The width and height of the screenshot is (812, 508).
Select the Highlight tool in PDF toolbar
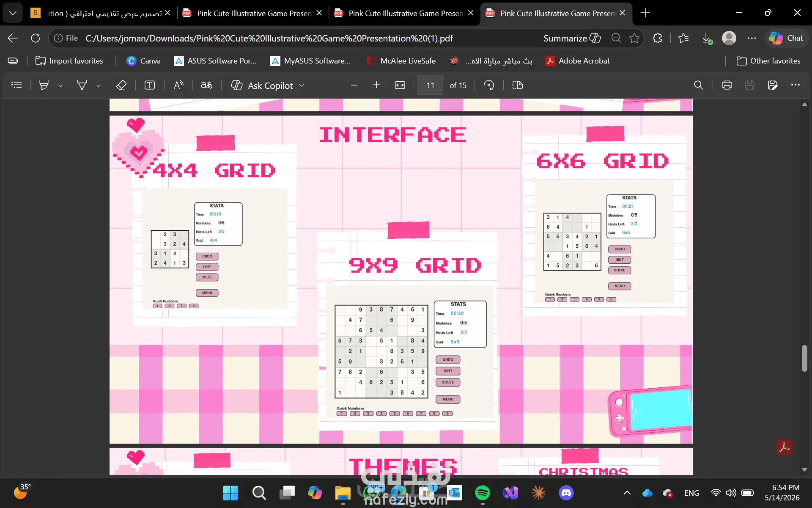[x=44, y=85]
